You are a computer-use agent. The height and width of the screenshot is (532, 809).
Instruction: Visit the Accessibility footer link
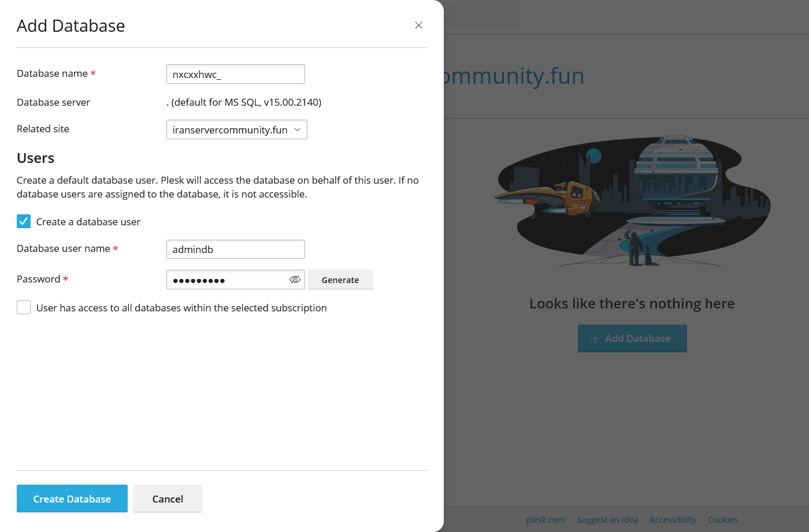673,520
